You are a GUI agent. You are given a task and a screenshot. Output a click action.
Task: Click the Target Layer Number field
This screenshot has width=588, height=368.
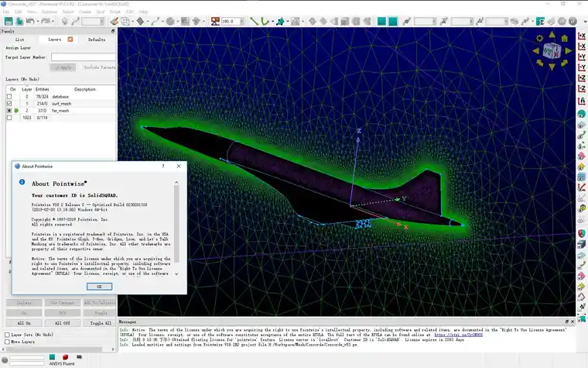click(x=84, y=57)
